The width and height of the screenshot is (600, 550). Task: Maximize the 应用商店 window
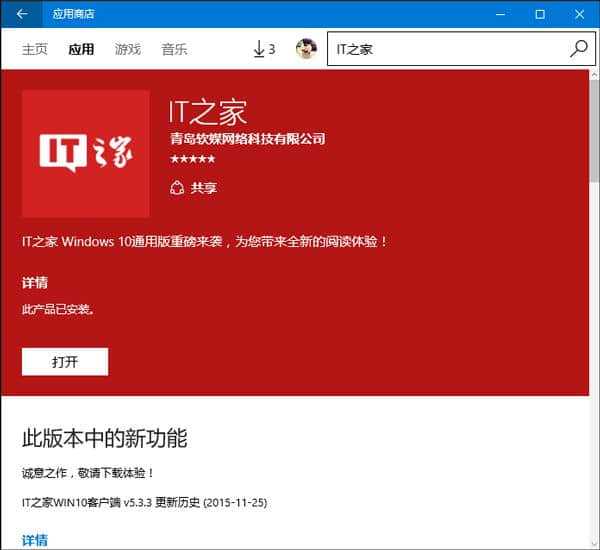click(x=540, y=14)
